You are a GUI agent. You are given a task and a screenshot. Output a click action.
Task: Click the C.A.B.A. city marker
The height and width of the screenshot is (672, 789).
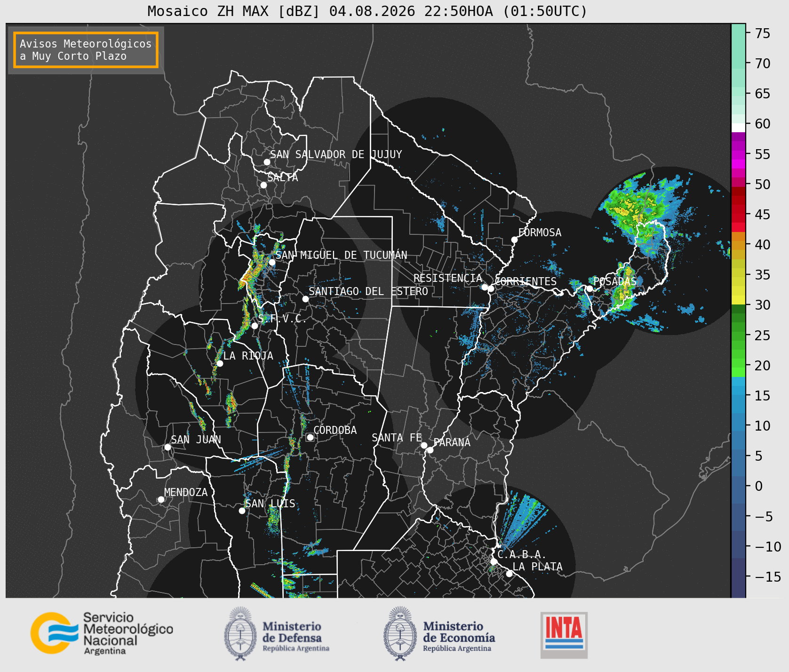(494, 561)
